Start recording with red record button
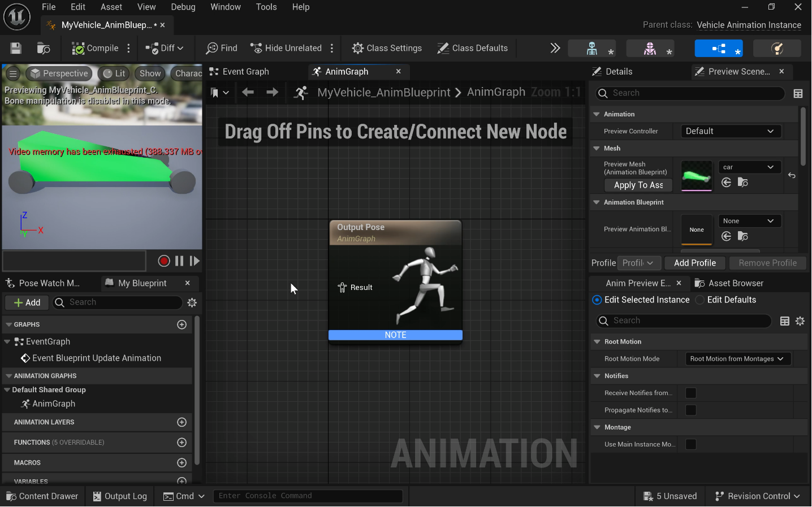The height and width of the screenshot is (507, 812). tap(164, 261)
